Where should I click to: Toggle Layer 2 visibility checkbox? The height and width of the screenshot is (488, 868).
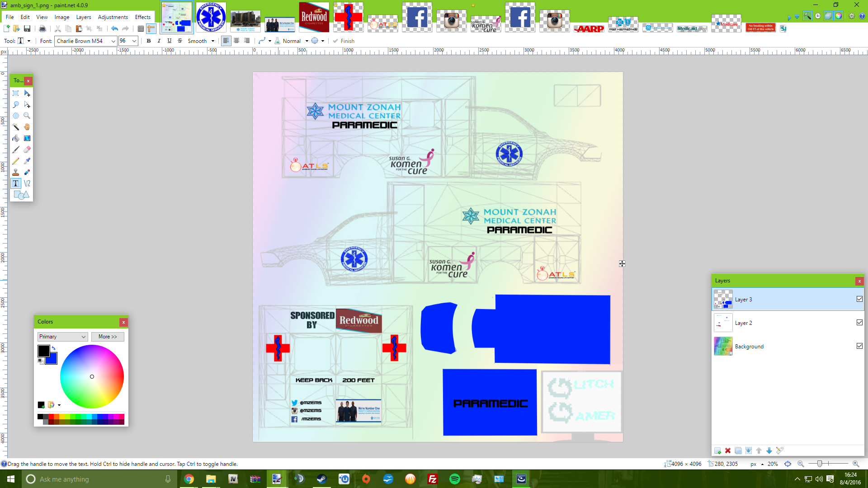point(859,323)
